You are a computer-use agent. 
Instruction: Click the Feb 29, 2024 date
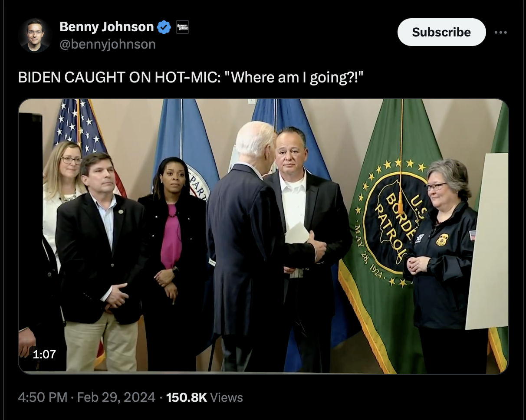tap(116, 397)
